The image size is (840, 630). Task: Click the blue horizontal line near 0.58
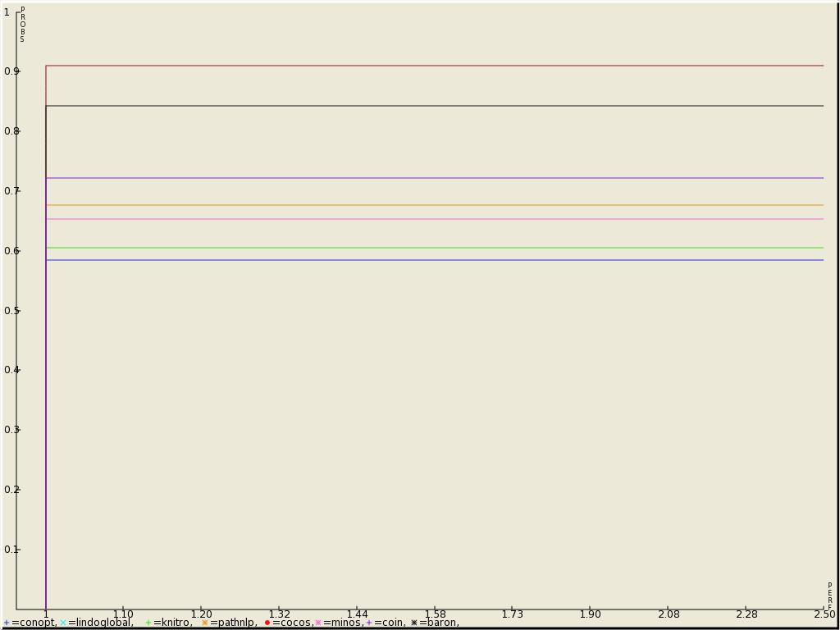(435, 260)
